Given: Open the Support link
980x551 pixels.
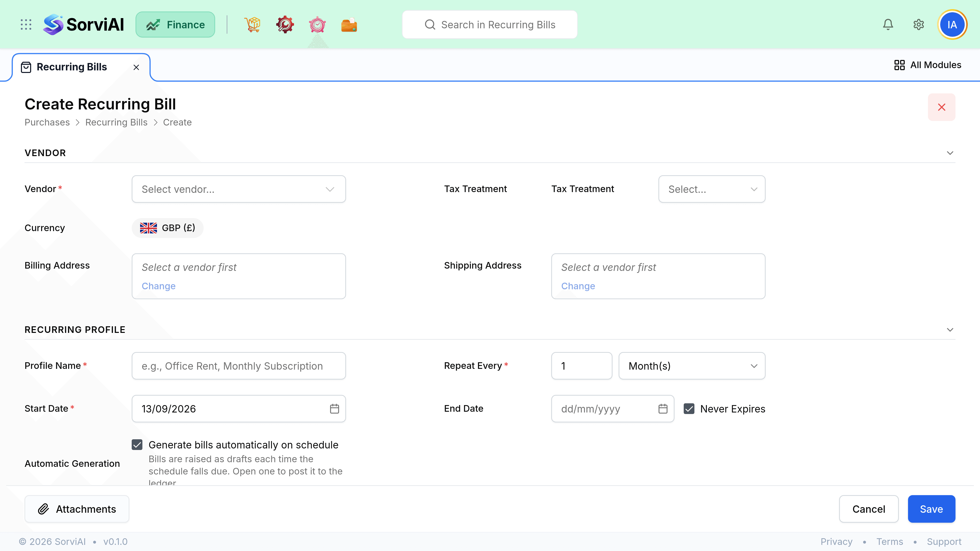Looking at the screenshot, I should point(944,542).
